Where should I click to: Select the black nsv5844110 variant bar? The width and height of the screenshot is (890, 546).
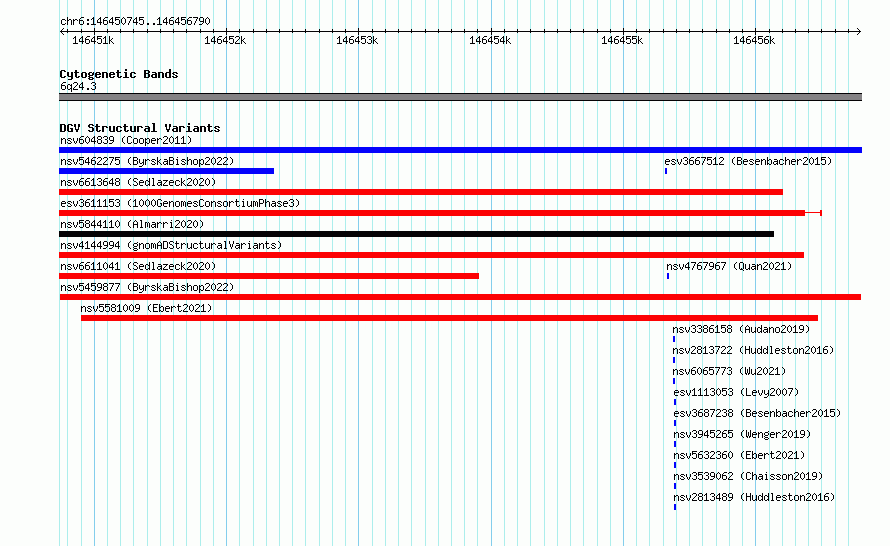(x=416, y=234)
